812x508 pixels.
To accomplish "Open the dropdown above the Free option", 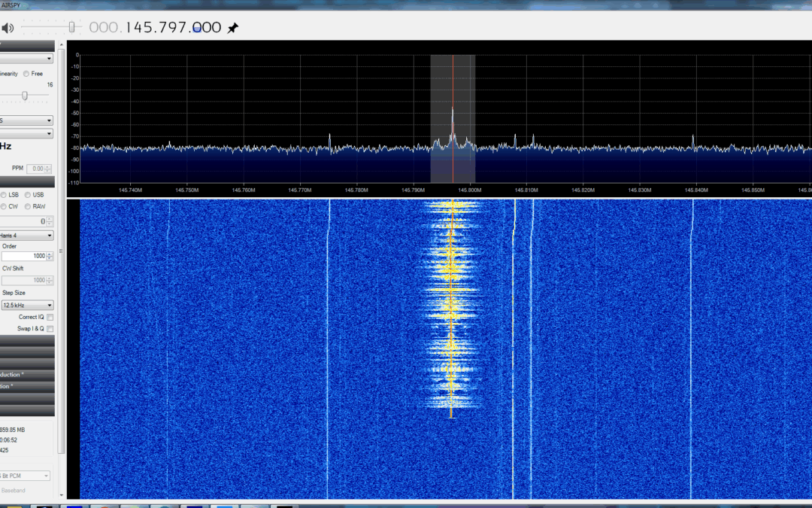I will pos(26,59).
